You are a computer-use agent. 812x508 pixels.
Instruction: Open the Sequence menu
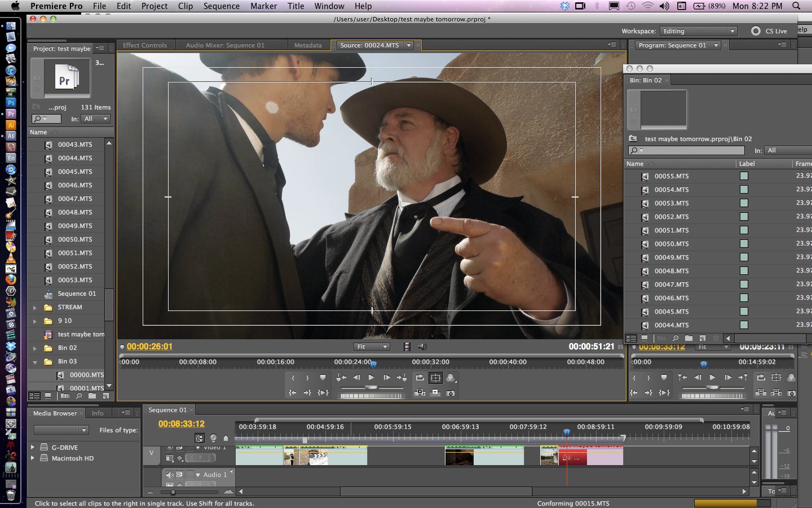pos(222,6)
